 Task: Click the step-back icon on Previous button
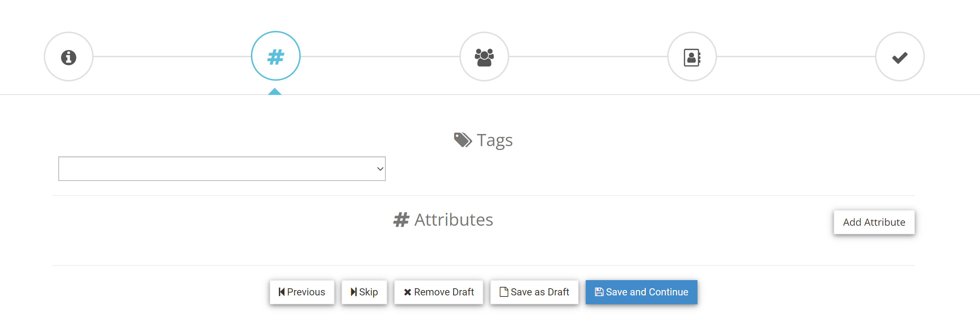[x=281, y=292]
